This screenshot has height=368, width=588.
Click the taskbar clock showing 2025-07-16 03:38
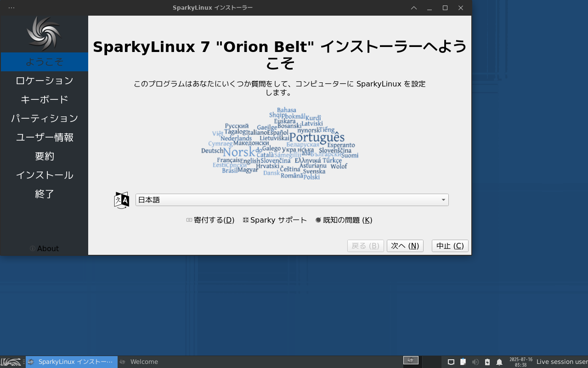pos(521,362)
